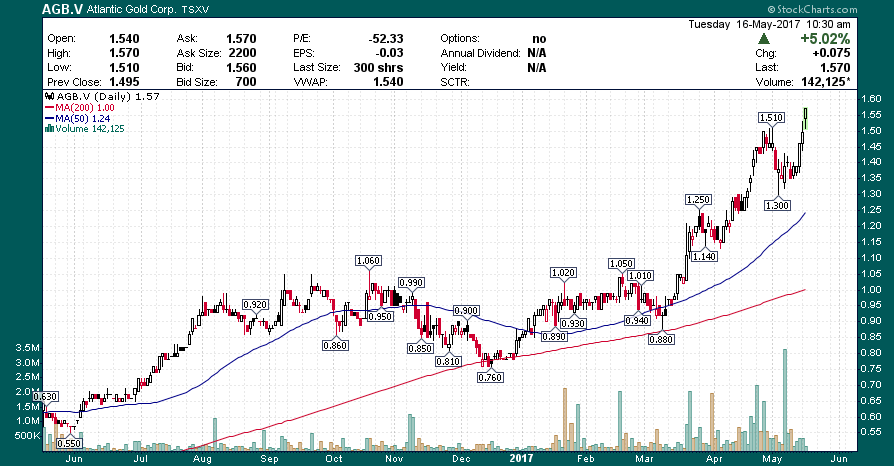Click the 0.810 price label
The image size is (894, 466).
pos(448,361)
